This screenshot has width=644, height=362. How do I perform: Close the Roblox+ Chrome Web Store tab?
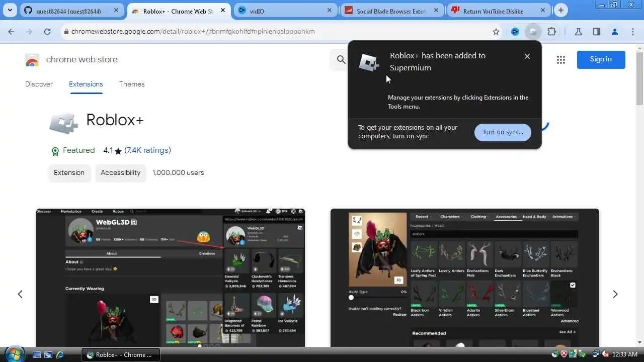(223, 10)
